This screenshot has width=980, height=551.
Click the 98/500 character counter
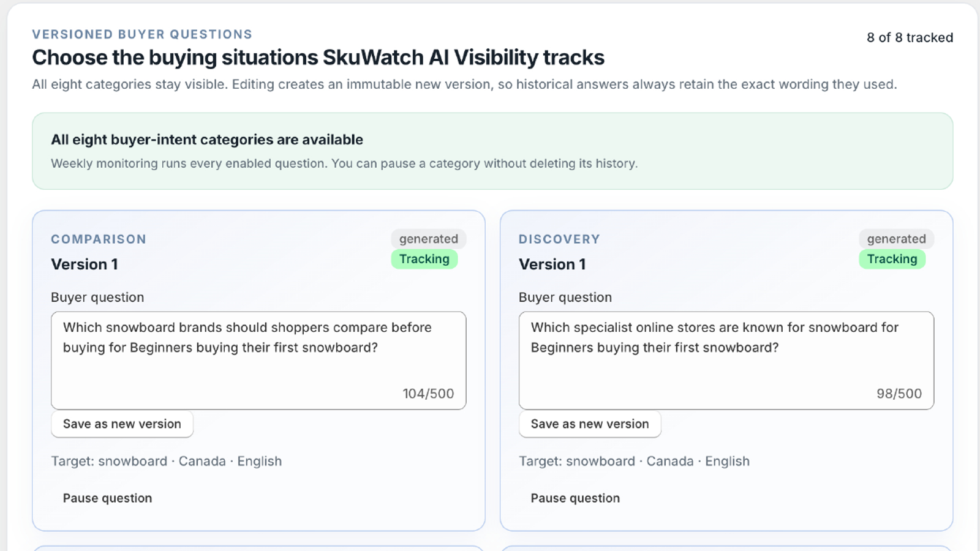coord(899,394)
